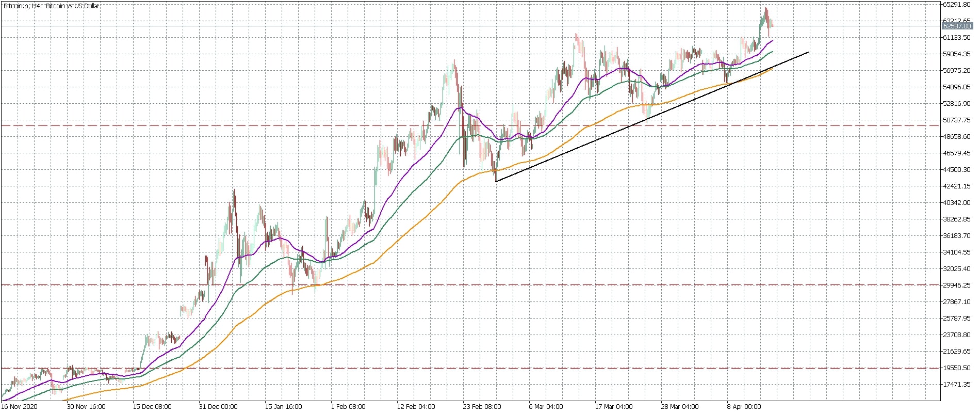980x413 pixels.
Task: Click the 32025.40 price axis label
Action: pyautogui.click(x=957, y=269)
